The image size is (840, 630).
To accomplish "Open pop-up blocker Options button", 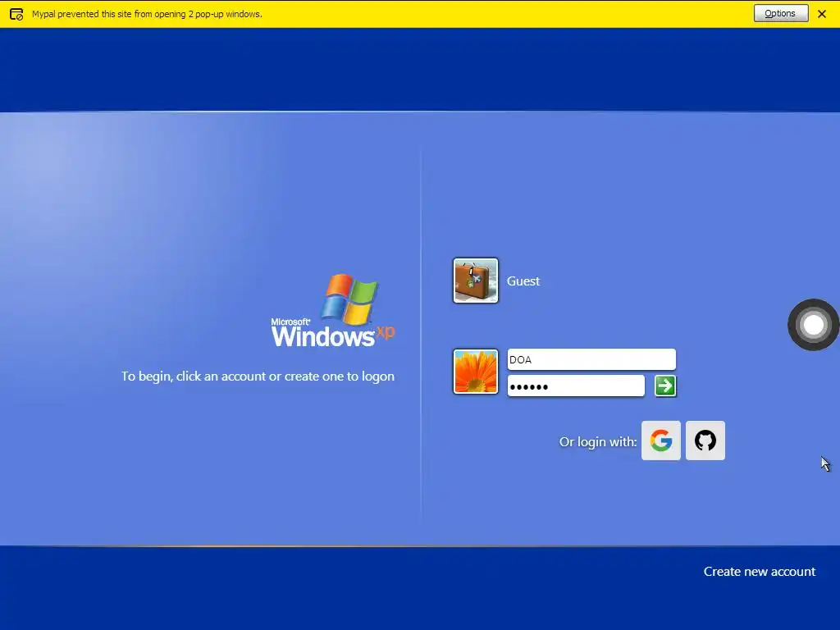I will tap(781, 13).
